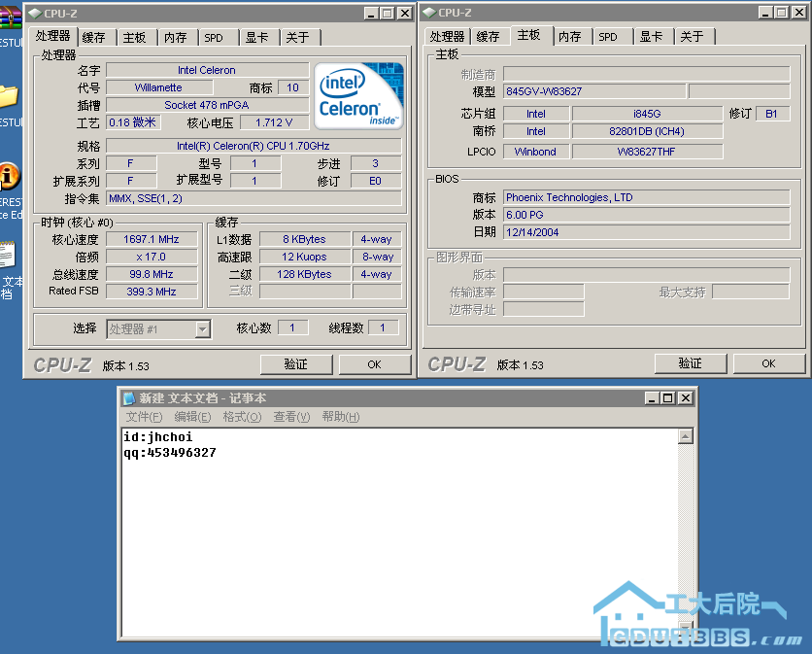Click the left CPU-Z title bar icon
The height and width of the screenshot is (654, 812).
click(35, 14)
